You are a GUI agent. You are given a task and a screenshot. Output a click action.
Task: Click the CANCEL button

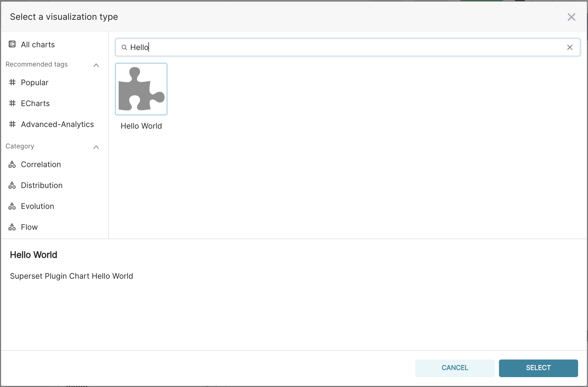[x=454, y=368]
